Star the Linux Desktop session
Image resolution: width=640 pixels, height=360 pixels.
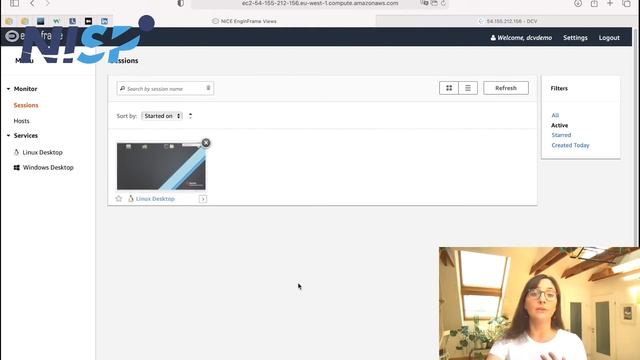point(119,199)
